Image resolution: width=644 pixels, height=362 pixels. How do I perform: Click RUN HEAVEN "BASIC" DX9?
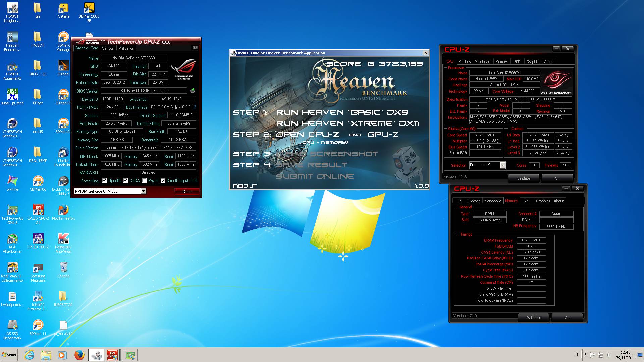(342, 112)
